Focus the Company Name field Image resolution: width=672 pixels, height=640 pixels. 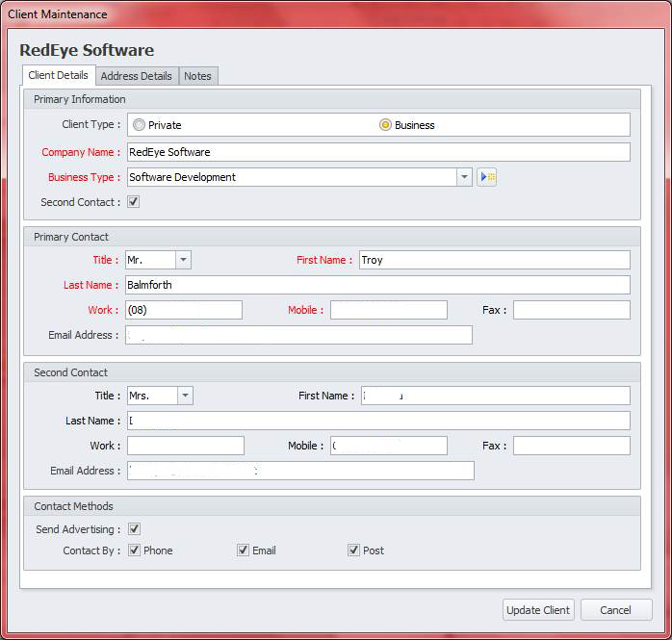(x=378, y=152)
